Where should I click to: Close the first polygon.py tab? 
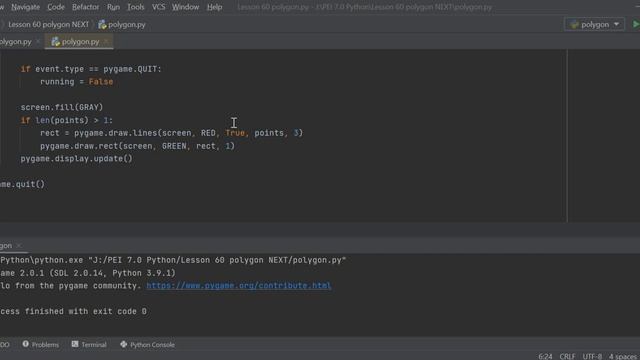38,42
